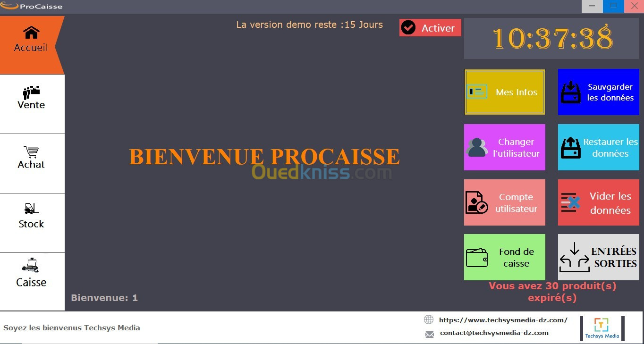Viewport: 644px width, 344px height.
Task: Click the globe icon beside the website URL
Action: [x=429, y=319]
